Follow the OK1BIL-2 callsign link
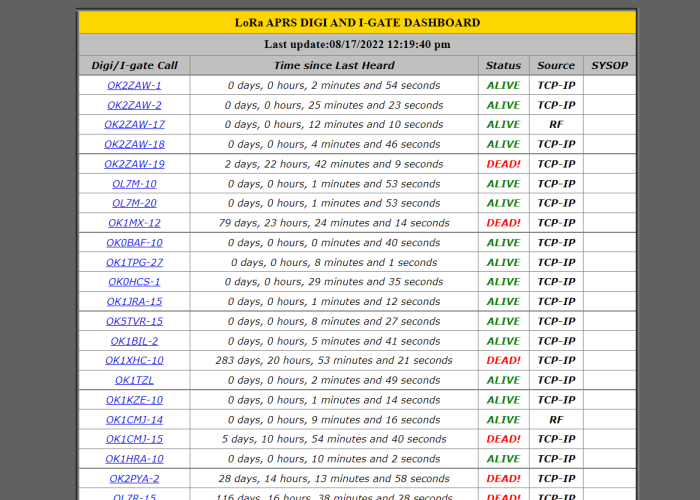The image size is (700, 500). pos(134,341)
